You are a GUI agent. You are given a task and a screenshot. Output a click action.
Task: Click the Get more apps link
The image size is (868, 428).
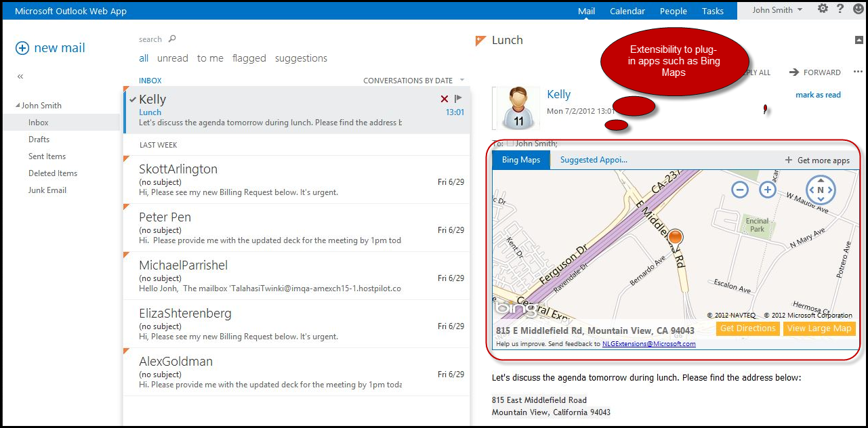point(823,160)
